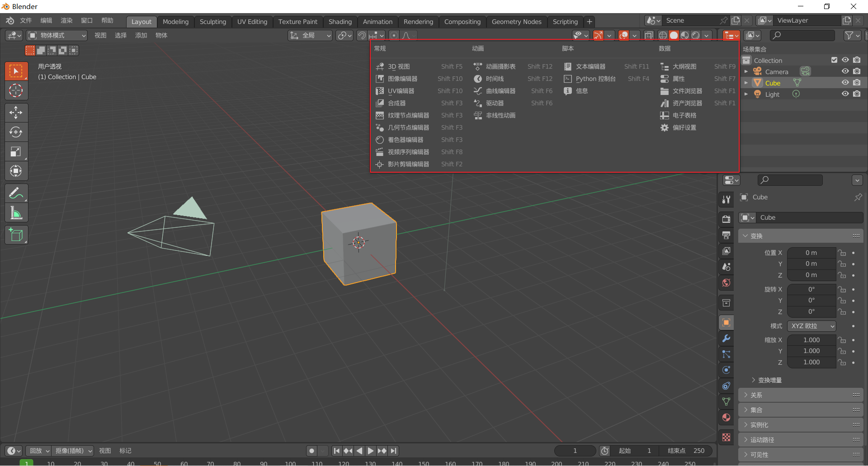Select the Rotate tool
Viewport: 868px width, 466px height.
point(16,132)
